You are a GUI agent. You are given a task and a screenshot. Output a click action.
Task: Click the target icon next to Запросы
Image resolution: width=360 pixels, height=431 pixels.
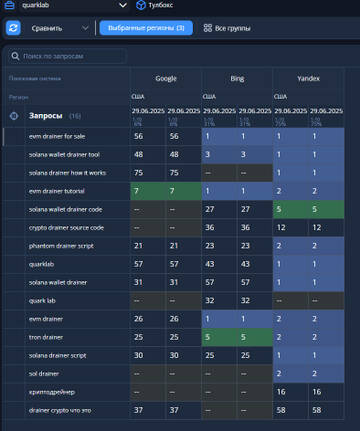(x=14, y=116)
